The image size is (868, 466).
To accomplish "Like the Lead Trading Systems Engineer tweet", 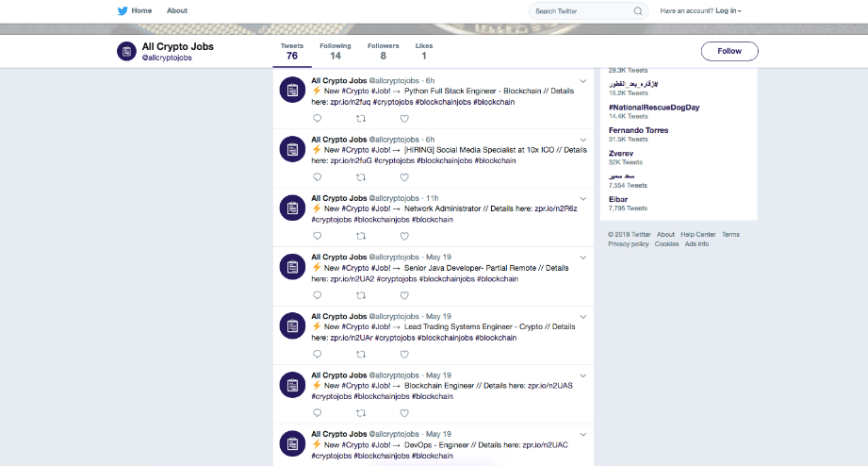I will point(404,354).
